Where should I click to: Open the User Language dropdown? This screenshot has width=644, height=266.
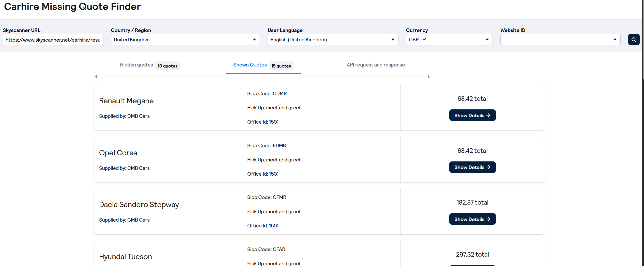333,40
